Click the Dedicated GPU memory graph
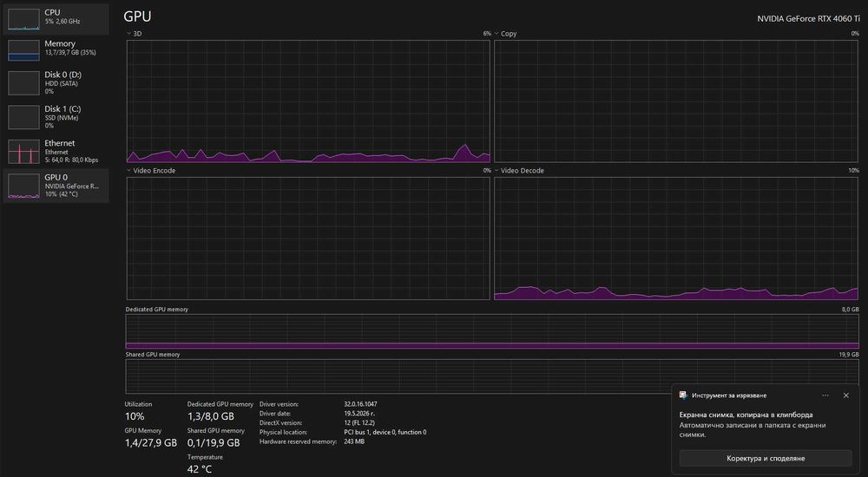This screenshot has width=868, height=477. coord(492,331)
